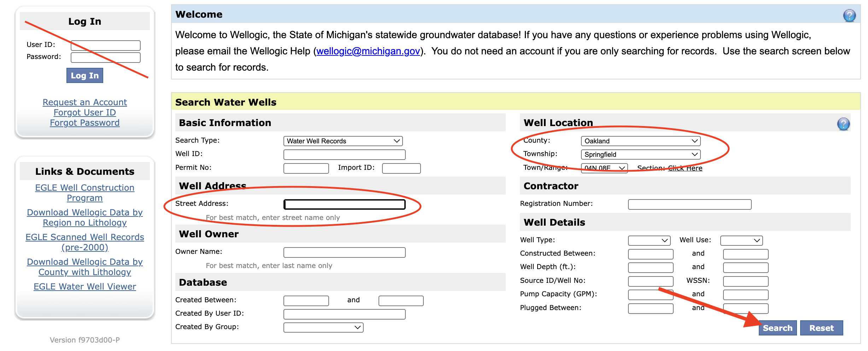Focus the contractor Registration Number field
Screen dimensions: 868x351
690,204
